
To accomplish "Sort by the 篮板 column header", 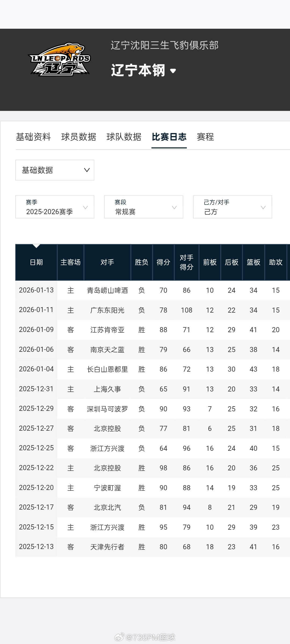I will [x=253, y=262].
